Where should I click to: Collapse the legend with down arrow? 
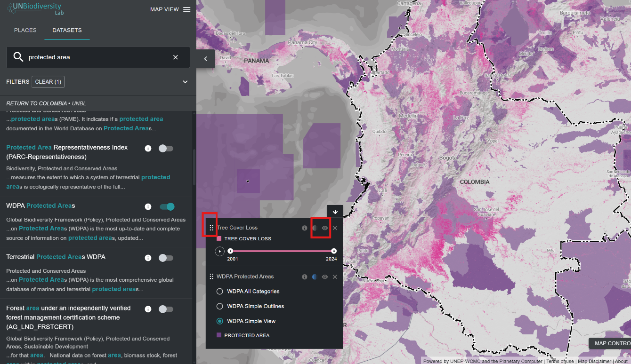tap(335, 212)
